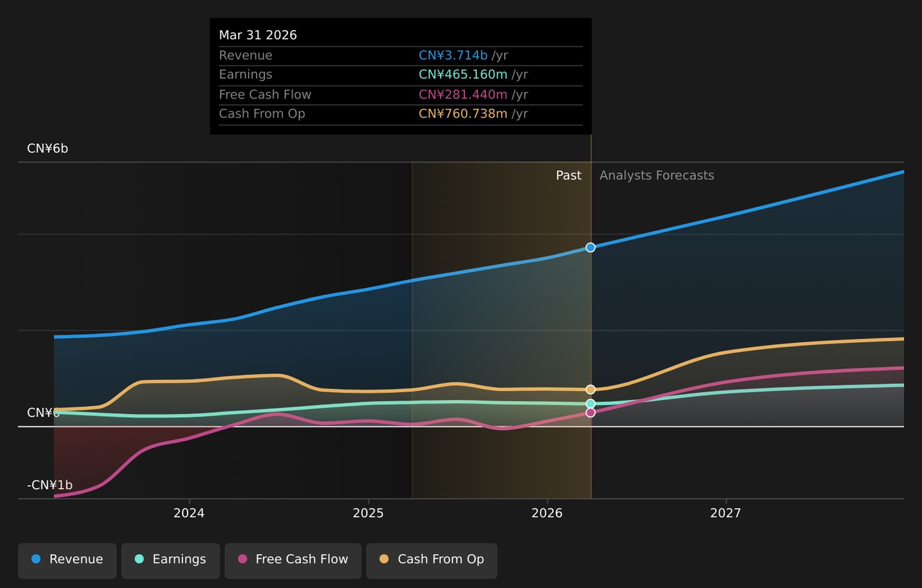The width and height of the screenshot is (922, 588).
Task: Click the 2026 x-axis label
Action: [x=547, y=513]
